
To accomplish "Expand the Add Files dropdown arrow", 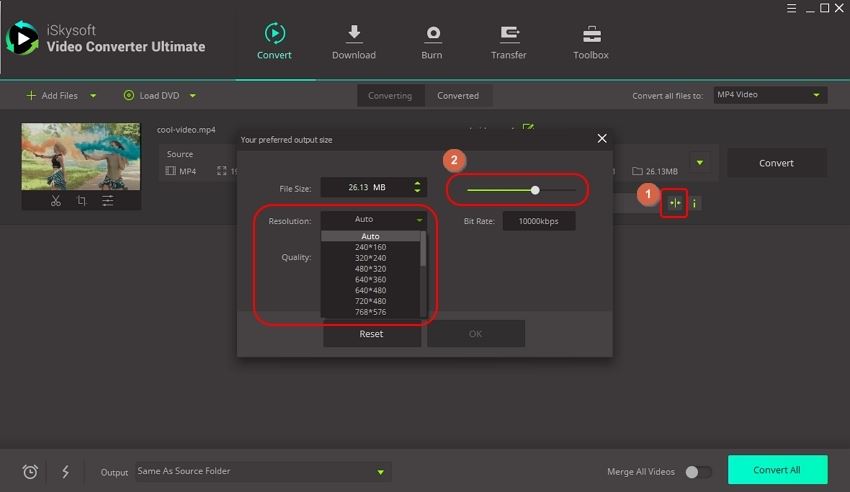I will click(93, 96).
